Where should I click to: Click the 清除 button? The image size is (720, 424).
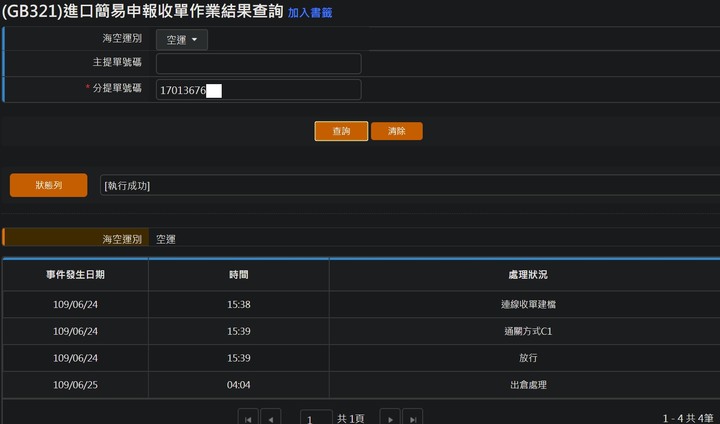point(397,131)
